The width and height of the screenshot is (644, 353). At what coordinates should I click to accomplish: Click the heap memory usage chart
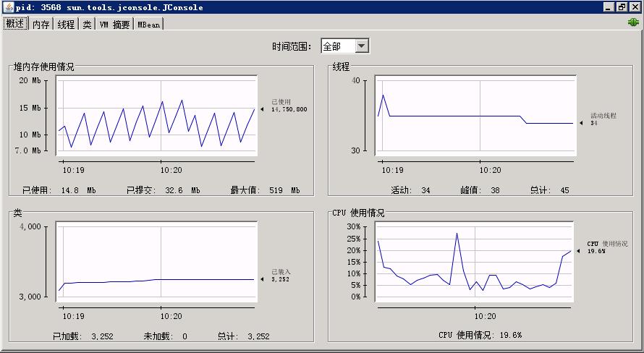coord(156,115)
